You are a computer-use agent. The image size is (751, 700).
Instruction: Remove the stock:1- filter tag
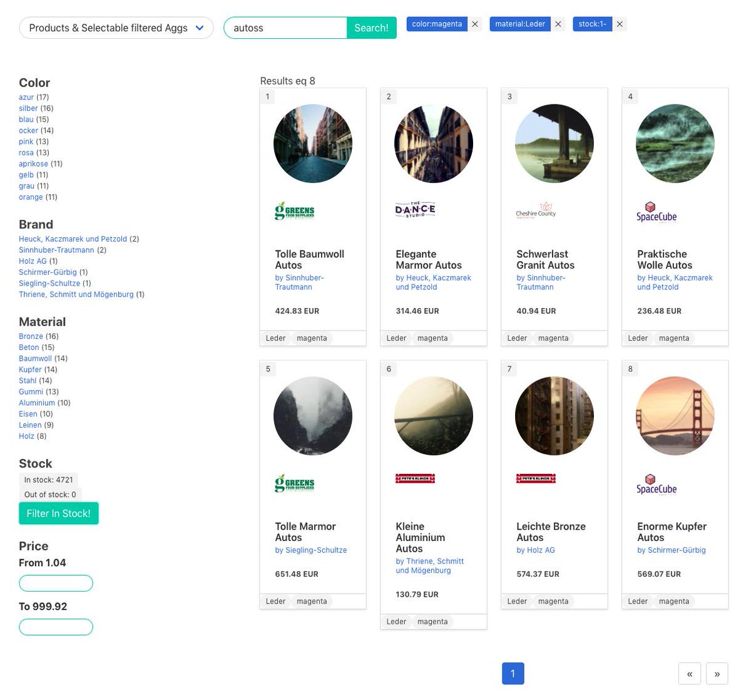click(620, 24)
